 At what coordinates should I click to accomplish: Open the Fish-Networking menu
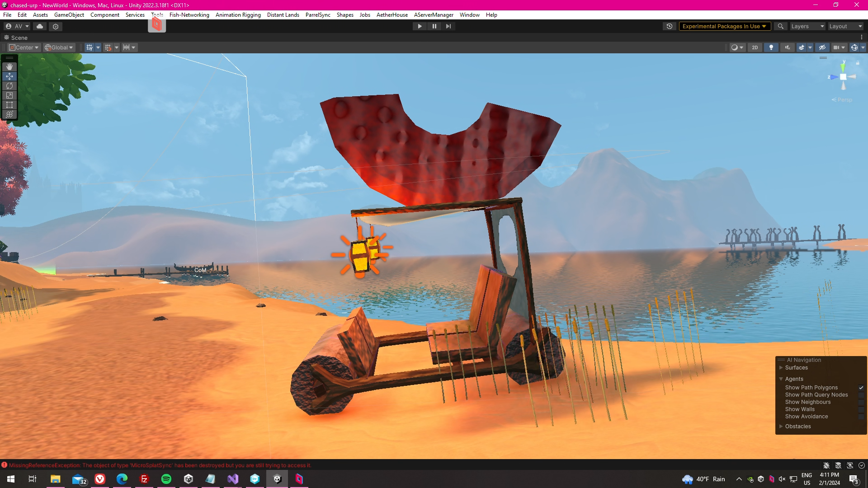(189, 15)
